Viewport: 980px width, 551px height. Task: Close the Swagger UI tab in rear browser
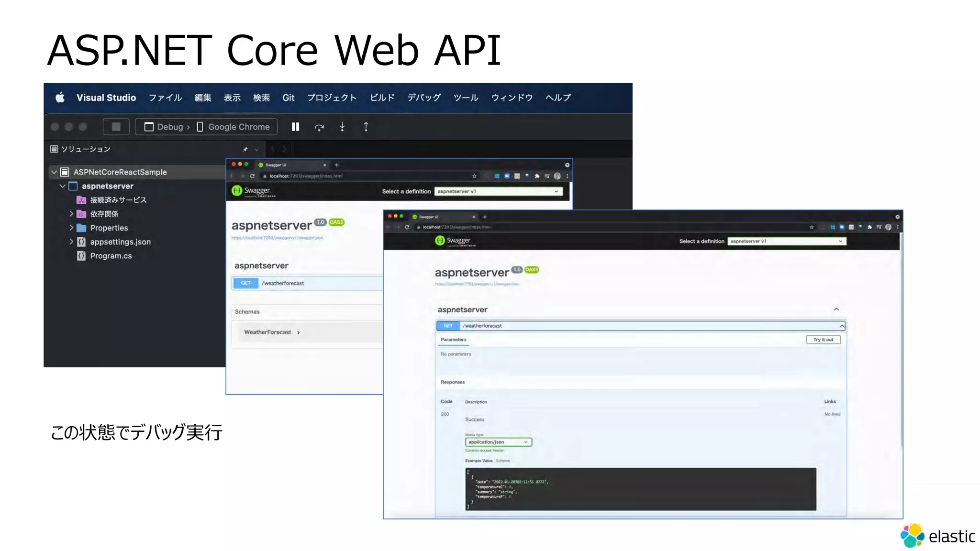[325, 165]
